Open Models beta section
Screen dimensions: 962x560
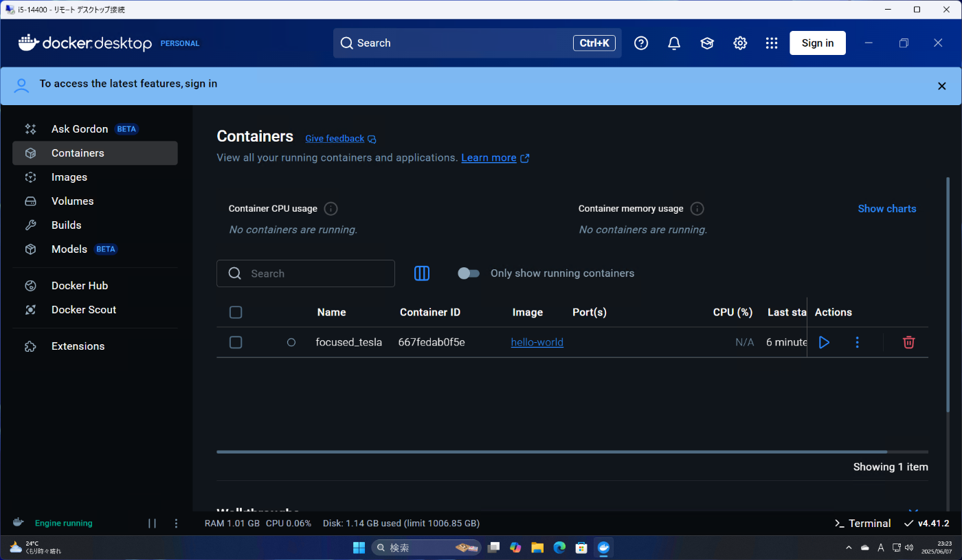click(x=95, y=249)
